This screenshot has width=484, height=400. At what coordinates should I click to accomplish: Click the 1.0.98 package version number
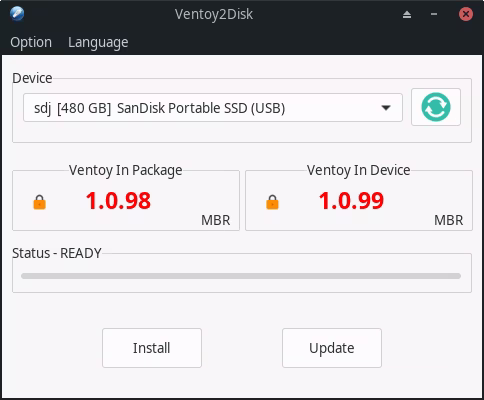coord(118,201)
